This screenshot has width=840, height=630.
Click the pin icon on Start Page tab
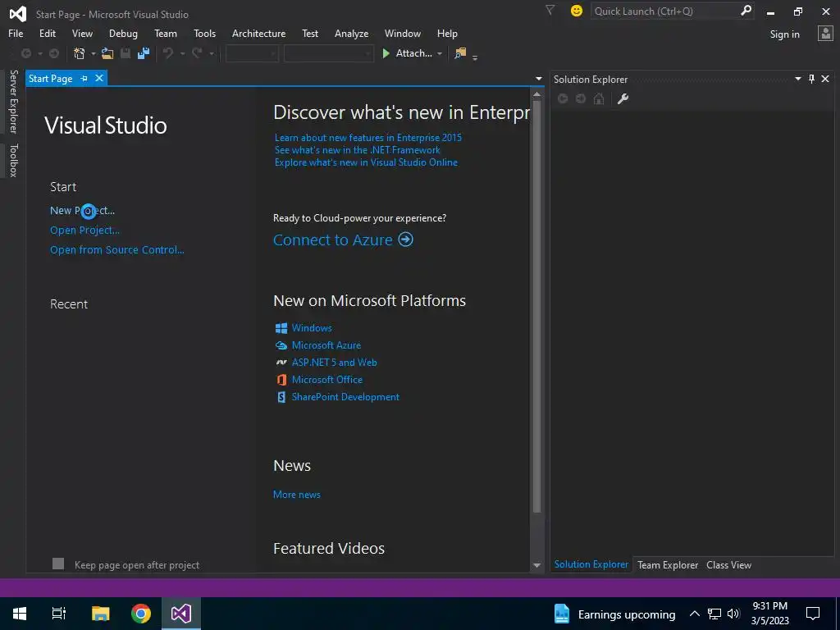[84, 78]
